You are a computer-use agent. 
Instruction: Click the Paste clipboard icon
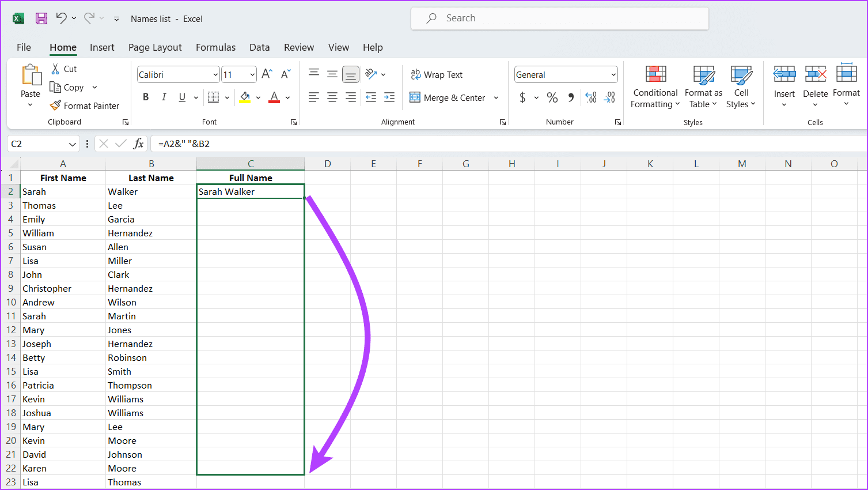tap(31, 76)
